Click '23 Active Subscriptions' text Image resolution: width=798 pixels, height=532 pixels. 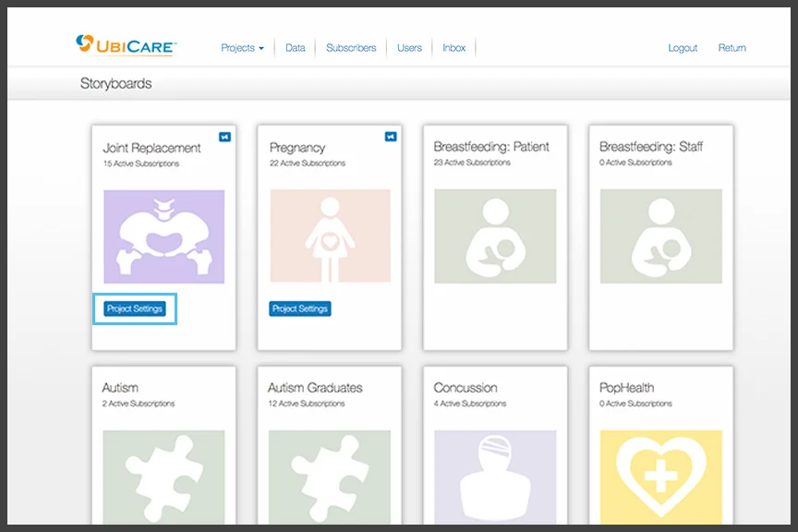click(472, 163)
